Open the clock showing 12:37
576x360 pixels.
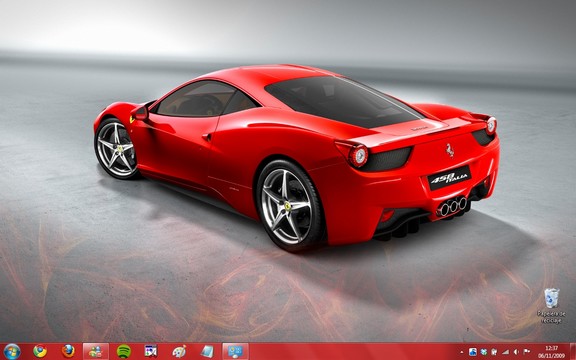[x=551, y=352]
